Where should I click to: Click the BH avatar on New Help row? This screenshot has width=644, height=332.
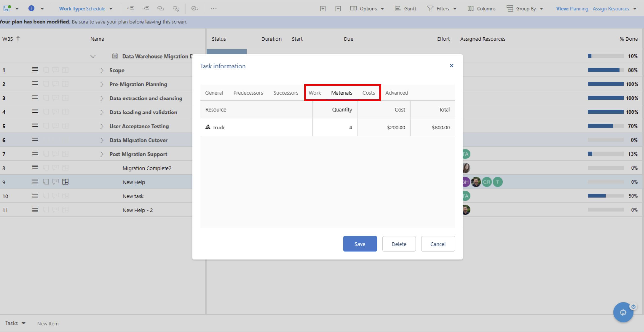pos(466,182)
